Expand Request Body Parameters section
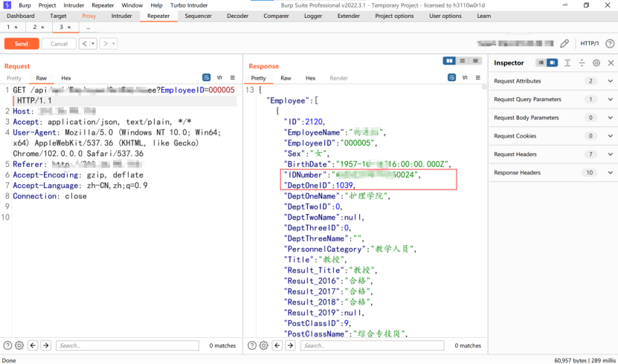The image size is (618, 364). click(x=610, y=117)
